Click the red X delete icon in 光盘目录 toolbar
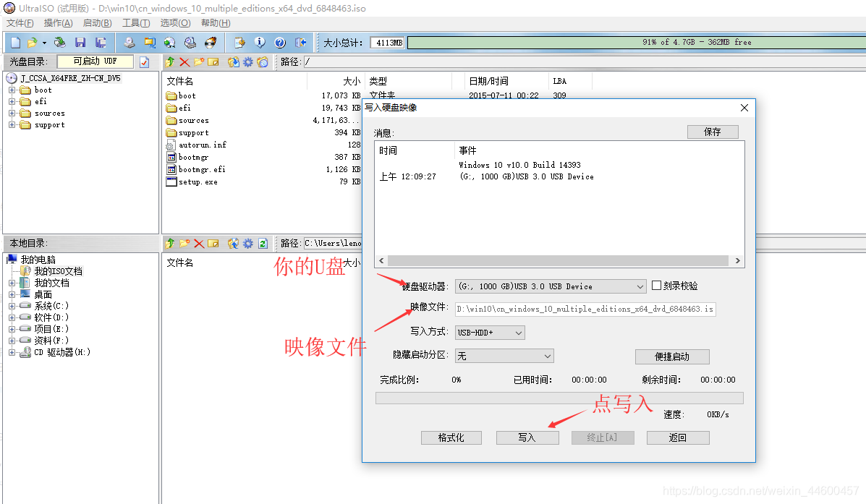The height and width of the screenshot is (504, 866). coord(184,62)
